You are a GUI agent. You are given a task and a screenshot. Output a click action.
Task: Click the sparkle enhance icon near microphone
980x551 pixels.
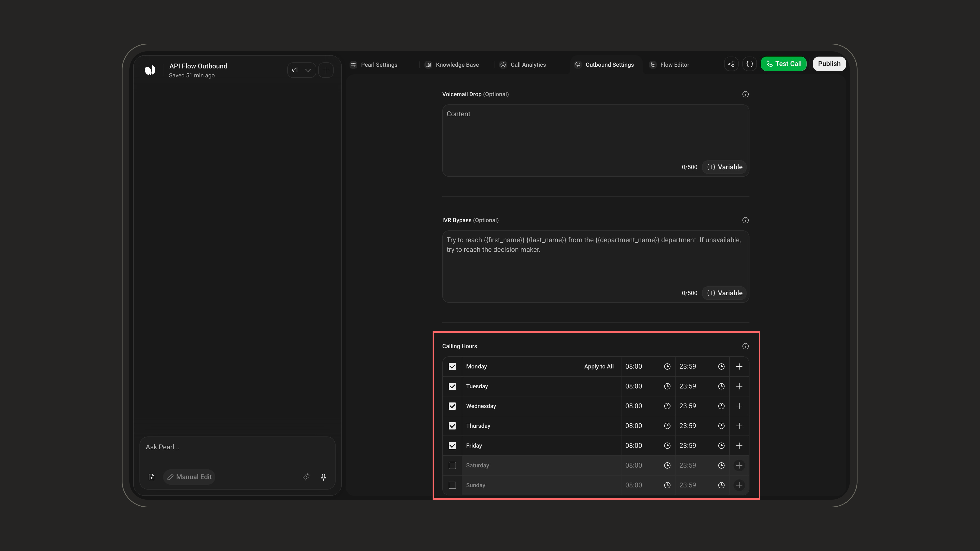pyautogui.click(x=306, y=477)
